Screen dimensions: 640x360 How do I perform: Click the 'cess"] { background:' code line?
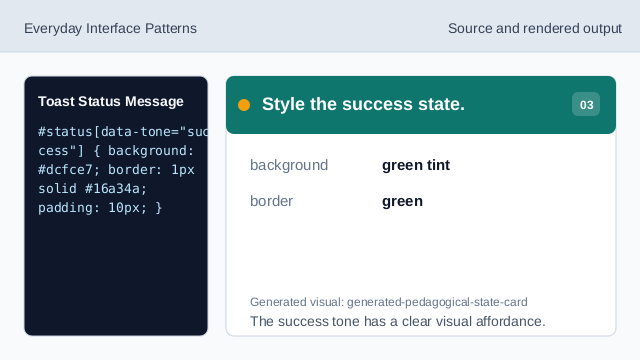116,151
